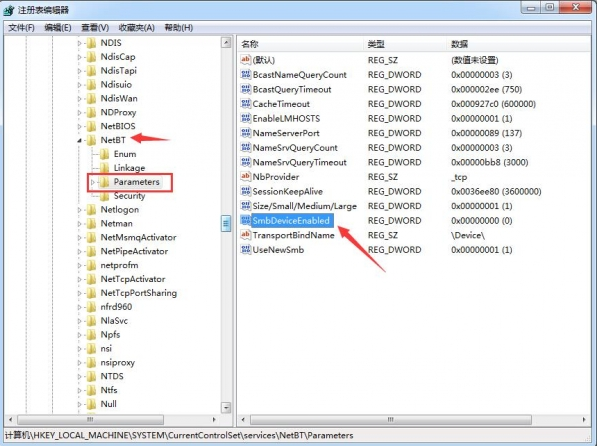This screenshot has height=446, width=598.
Task: Open the 编辑(E) menu
Action: [x=58, y=28]
